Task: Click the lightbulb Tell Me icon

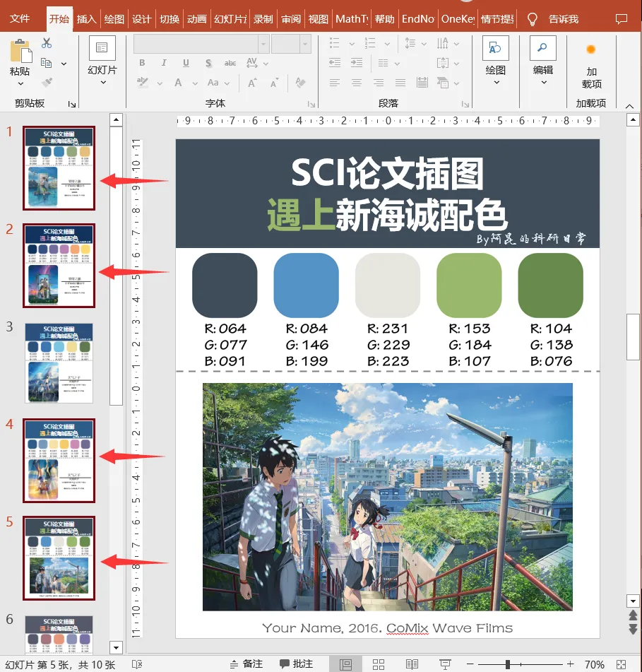Action: coord(532,19)
